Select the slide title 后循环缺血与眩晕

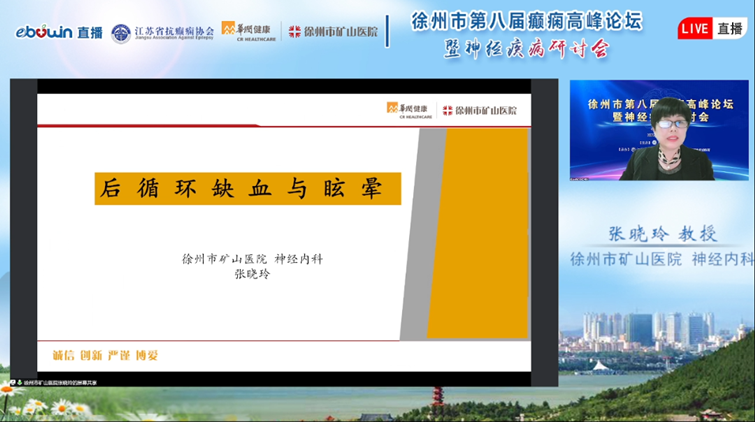[248, 188]
